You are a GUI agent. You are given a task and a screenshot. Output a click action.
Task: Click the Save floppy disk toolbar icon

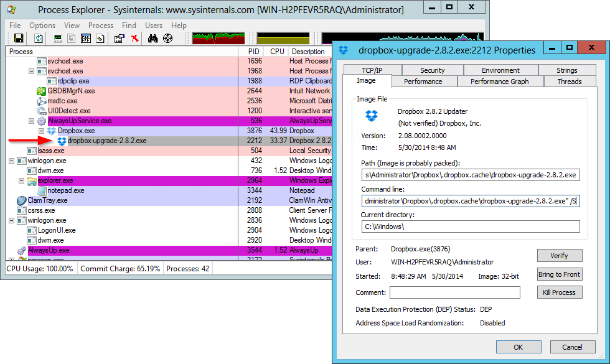click(19, 38)
